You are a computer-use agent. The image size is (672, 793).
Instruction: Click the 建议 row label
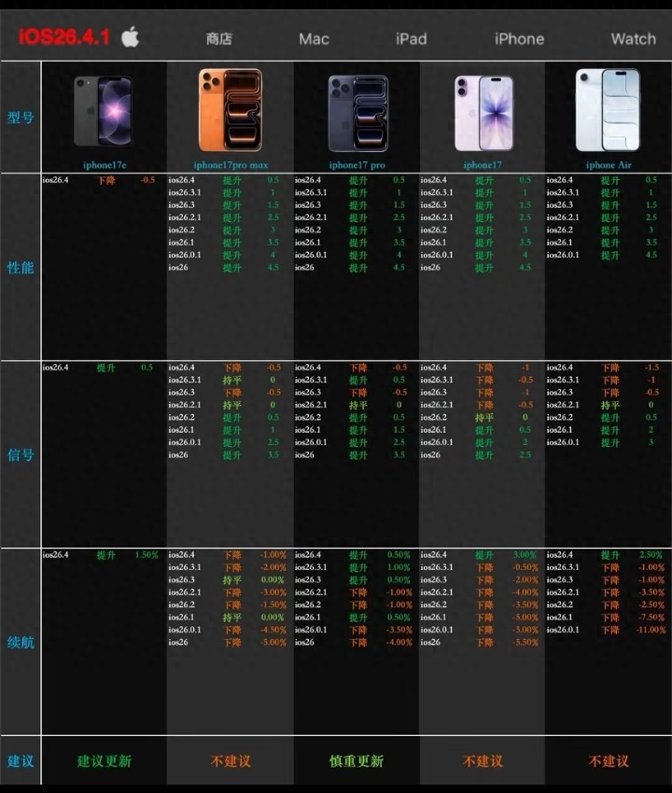coord(21,760)
